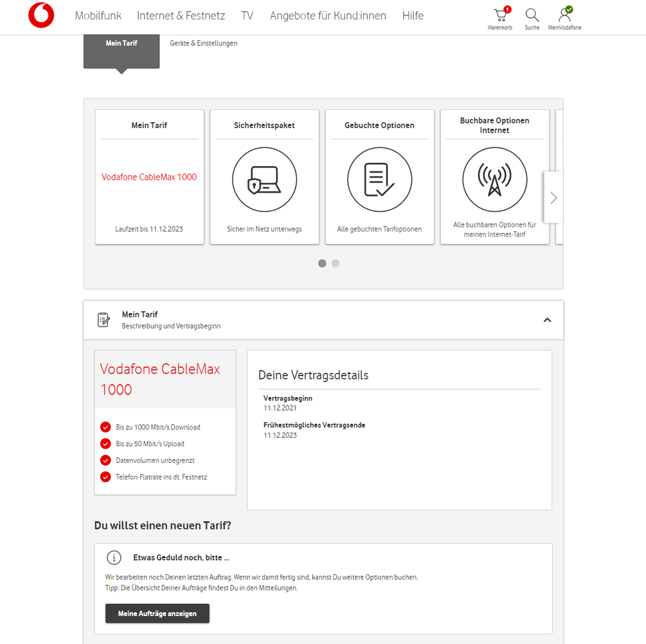Click the Laufzeit bis 11.12.2023 text
The image size is (646, 644).
(149, 229)
